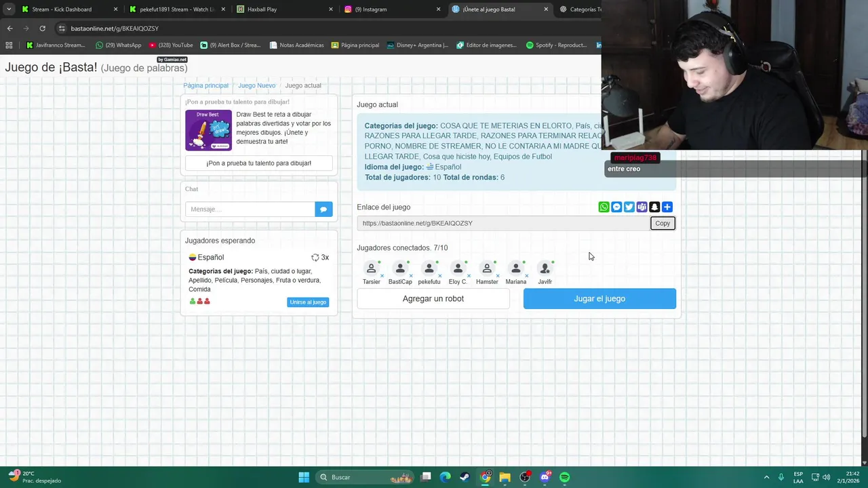
Task: Switch to Instagram tab
Action: [391, 9]
